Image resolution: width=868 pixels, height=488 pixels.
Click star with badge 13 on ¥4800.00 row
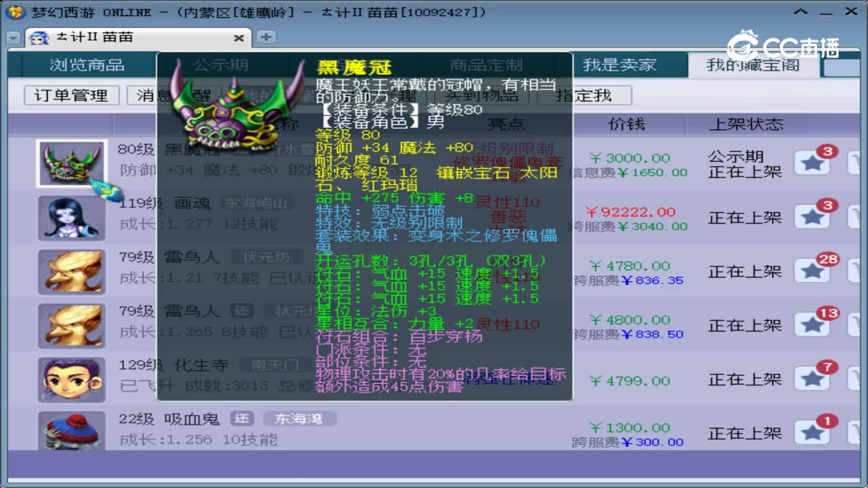(x=812, y=325)
